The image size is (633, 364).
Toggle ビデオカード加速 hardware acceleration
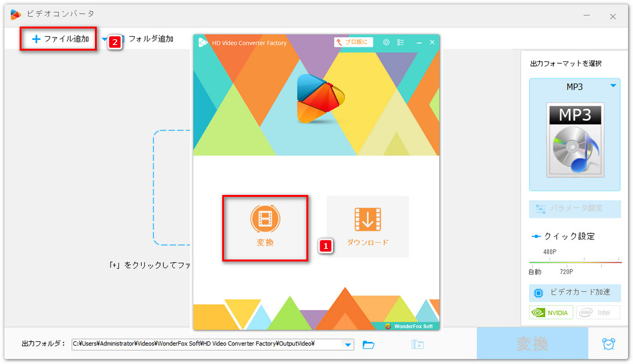click(575, 292)
